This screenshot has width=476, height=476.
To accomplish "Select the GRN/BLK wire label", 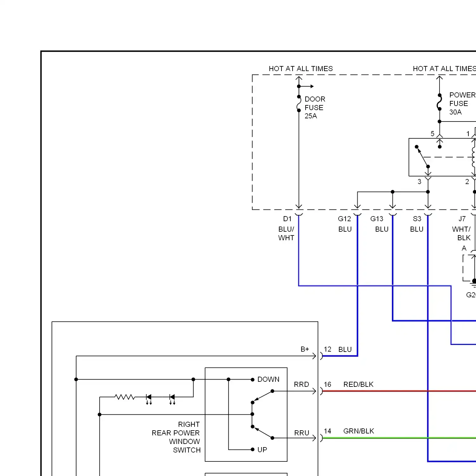I will (x=359, y=431).
